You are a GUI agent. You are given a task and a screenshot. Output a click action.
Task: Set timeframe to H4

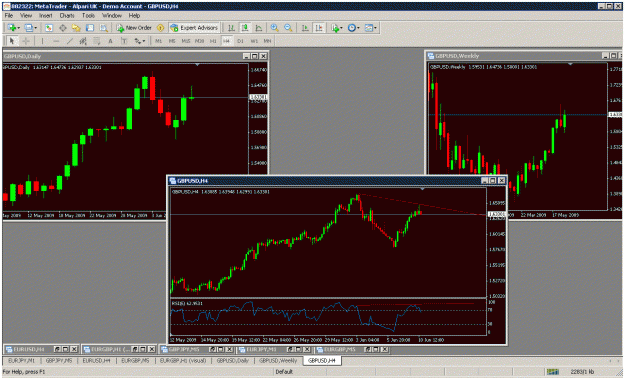click(226, 41)
